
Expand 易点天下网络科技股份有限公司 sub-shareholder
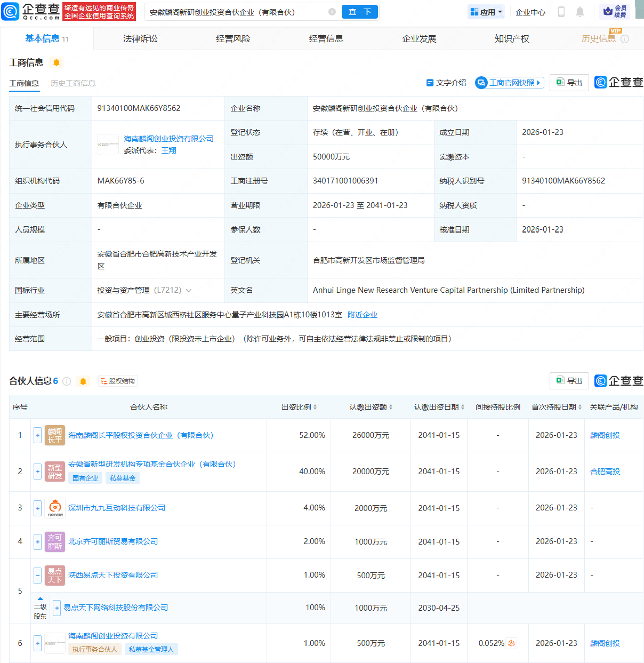click(x=57, y=608)
